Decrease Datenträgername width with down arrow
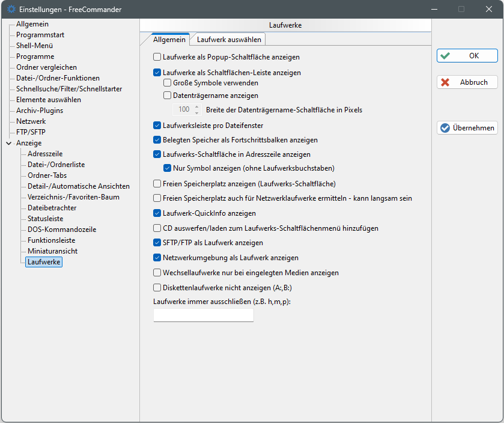This screenshot has width=504, height=423. coord(196,112)
